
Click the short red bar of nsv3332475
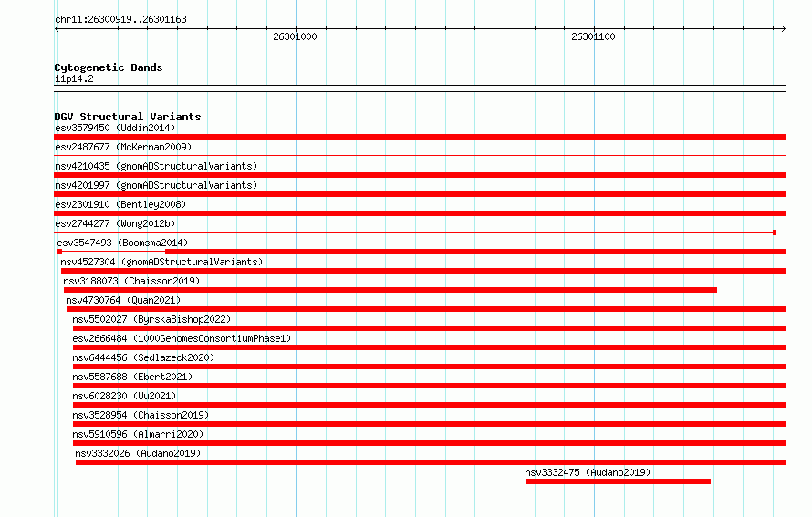click(618, 481)
